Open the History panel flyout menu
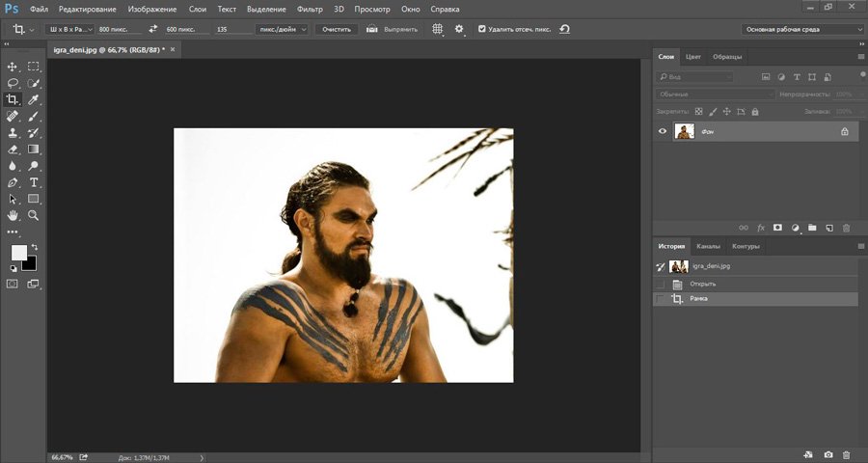The height and width of the screenshot is (463, 868). (x=861, y=246)
